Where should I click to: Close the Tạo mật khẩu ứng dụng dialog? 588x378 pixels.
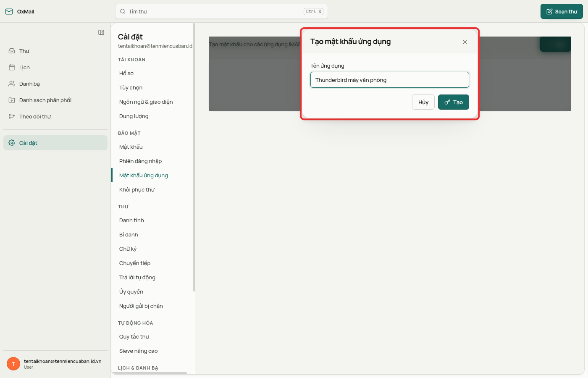(465, 42)
